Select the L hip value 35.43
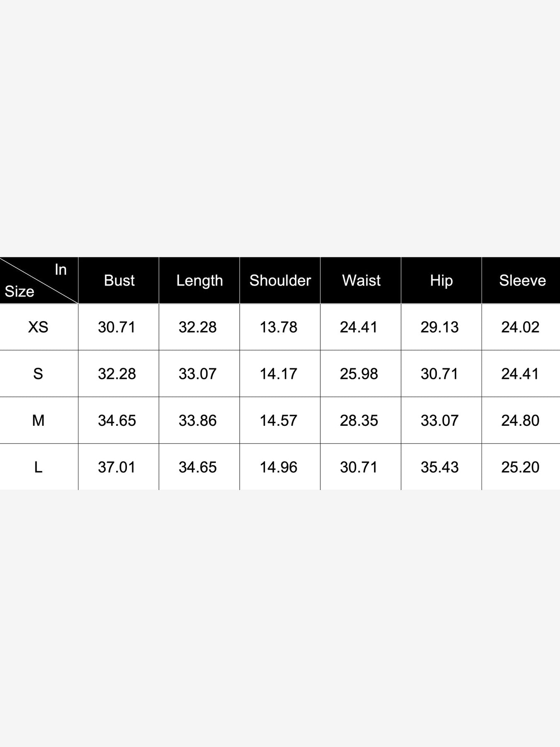 [x=439, y=467]
